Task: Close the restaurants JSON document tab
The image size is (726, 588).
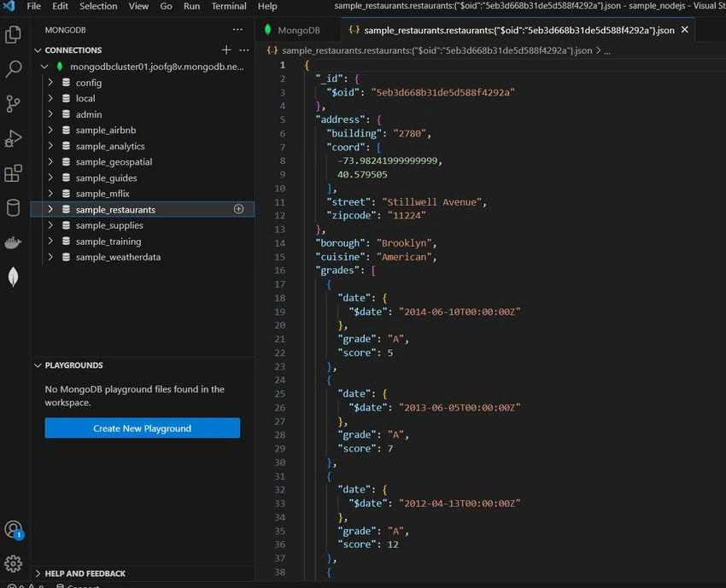Action: click(685, 30)
